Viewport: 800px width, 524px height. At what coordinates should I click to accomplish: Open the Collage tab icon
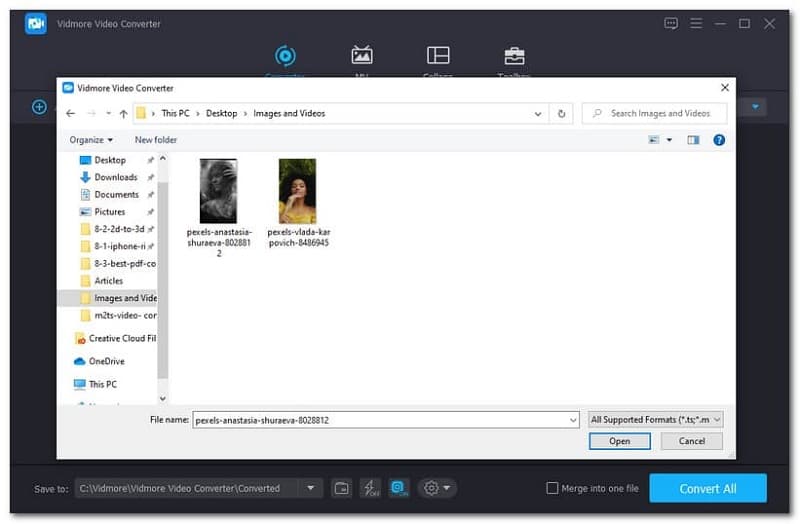(x=438, y=55)
